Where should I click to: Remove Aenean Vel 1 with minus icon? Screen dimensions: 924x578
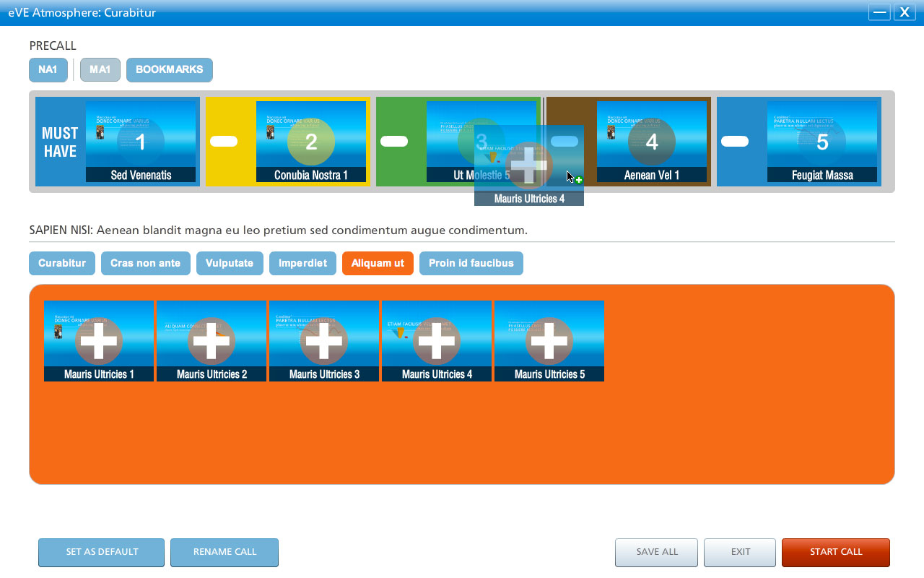565,142
